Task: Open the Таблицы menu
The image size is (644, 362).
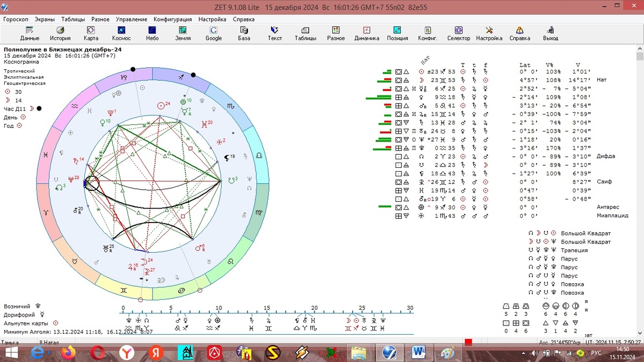Action: coord(73,19)
